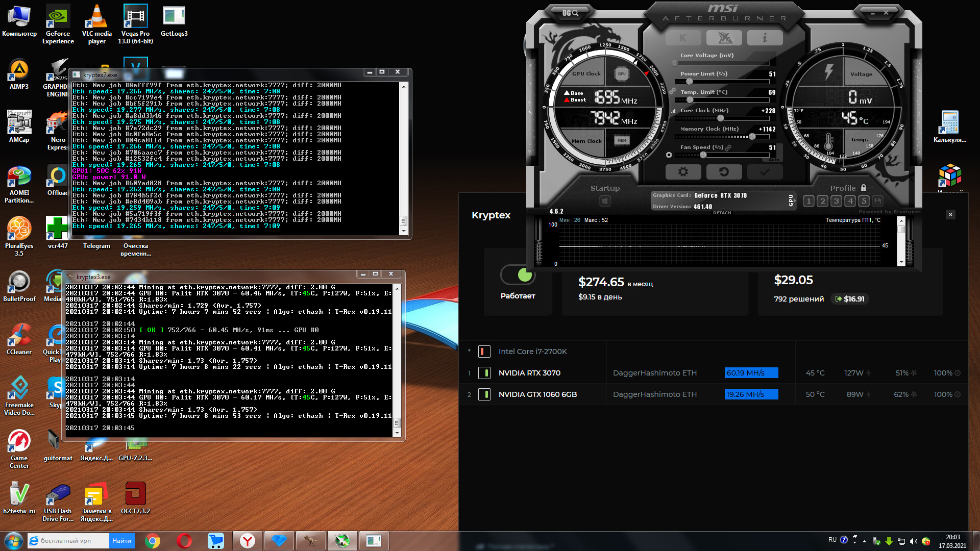Click the scroll-up arrow in the kryptex7.exe window

click(x=404, y=86)
